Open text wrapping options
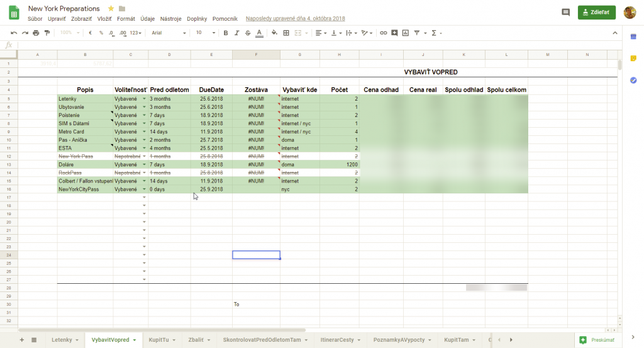Viewport: 644px width, 348px height. point(351,33)
